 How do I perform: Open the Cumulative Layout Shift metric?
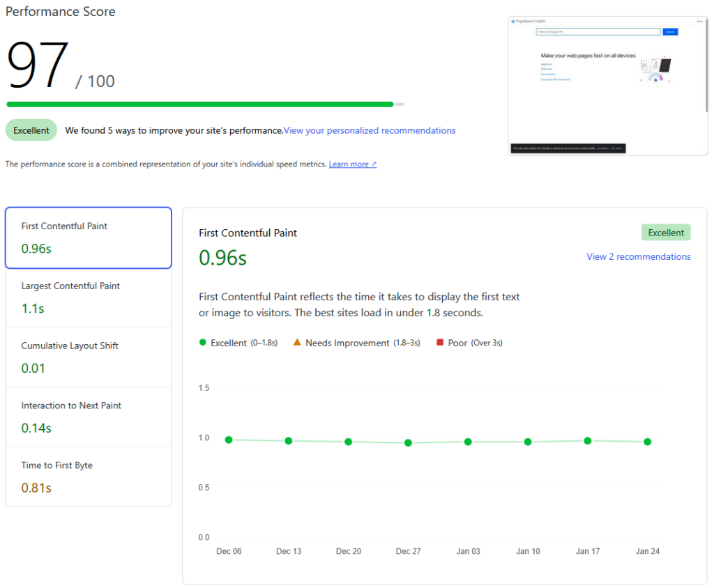pos(89,357)
